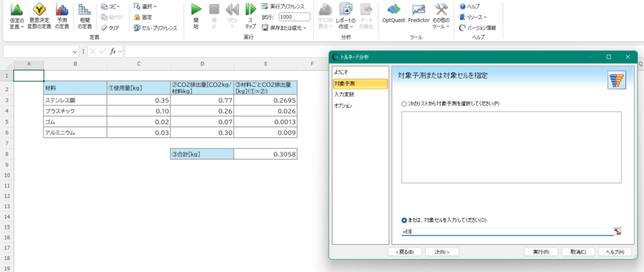
Task: Click the 予測の定義 (Define Forecast) icon
Action: pos(62,11)
